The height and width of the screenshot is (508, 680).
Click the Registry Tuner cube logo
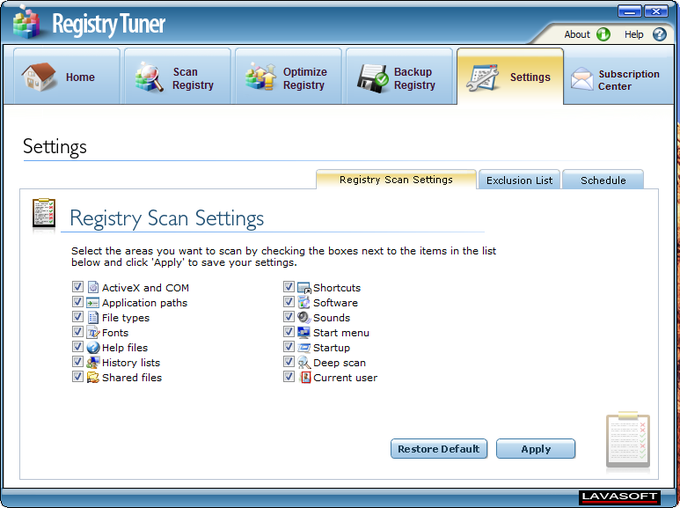[x=27, y=23]
